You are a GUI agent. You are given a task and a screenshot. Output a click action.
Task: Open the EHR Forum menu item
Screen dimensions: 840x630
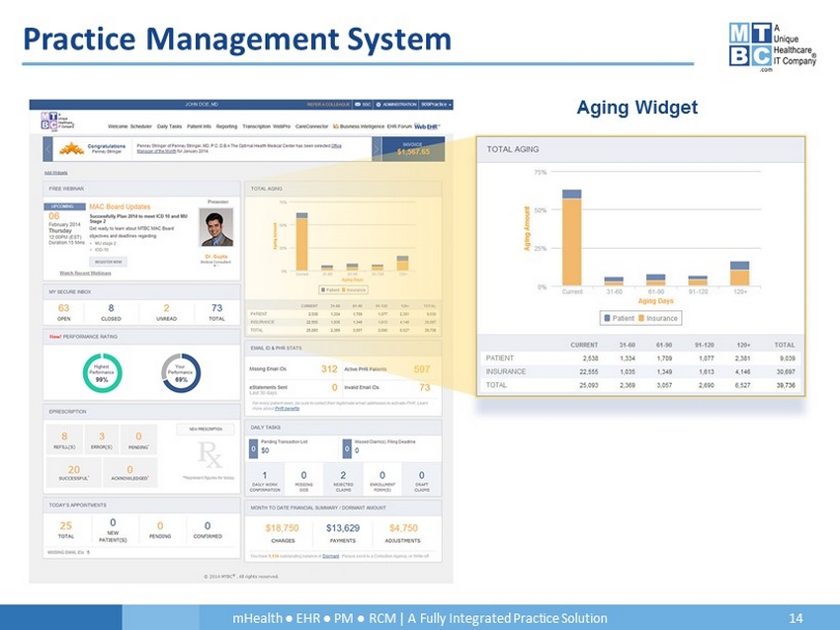(x=399, y=126)
